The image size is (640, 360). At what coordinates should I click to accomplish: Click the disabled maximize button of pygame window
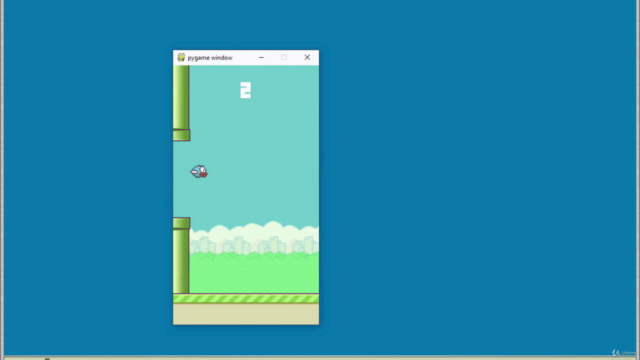click(x=284, y=58)
